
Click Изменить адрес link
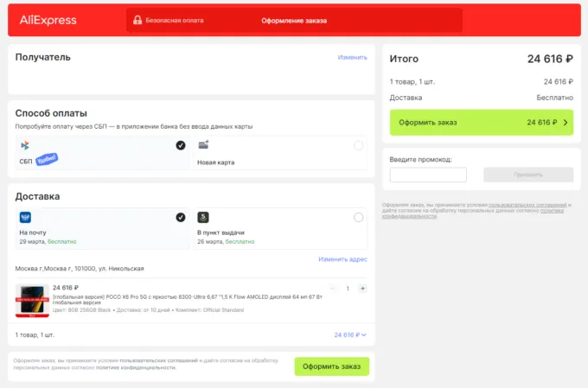click(x=342, y=259)
